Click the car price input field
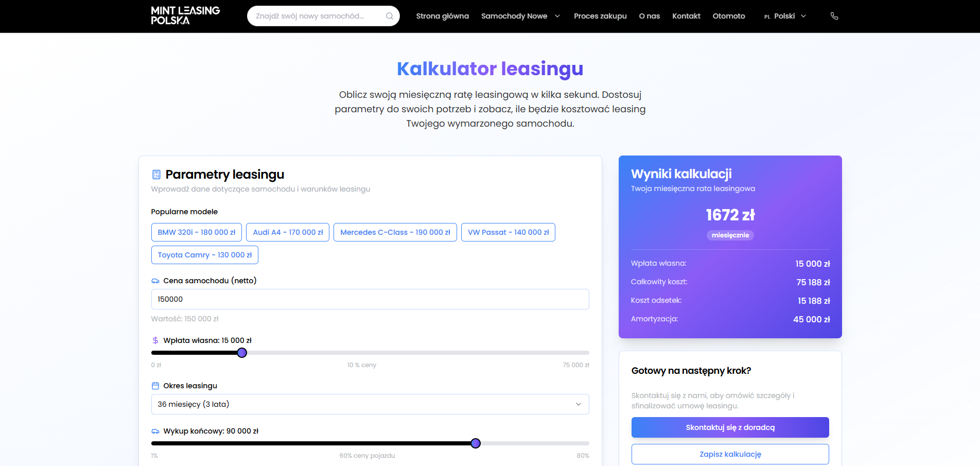The height and width of the screenshot is (466, 980). click(x=370, y=299)
